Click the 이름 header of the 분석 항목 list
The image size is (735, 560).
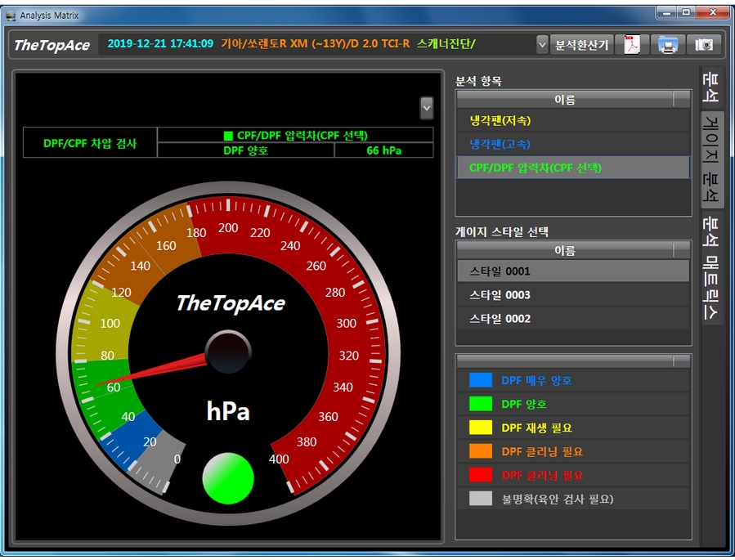564,100
